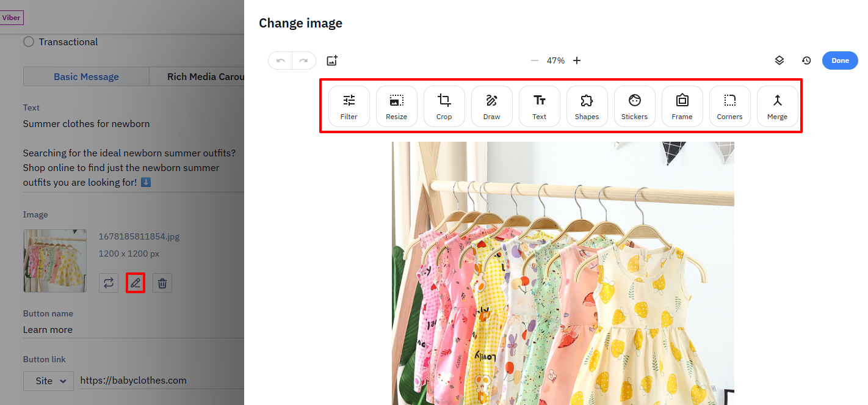
Task: Click the pencil edit image icon
Action: coord(136,283)
